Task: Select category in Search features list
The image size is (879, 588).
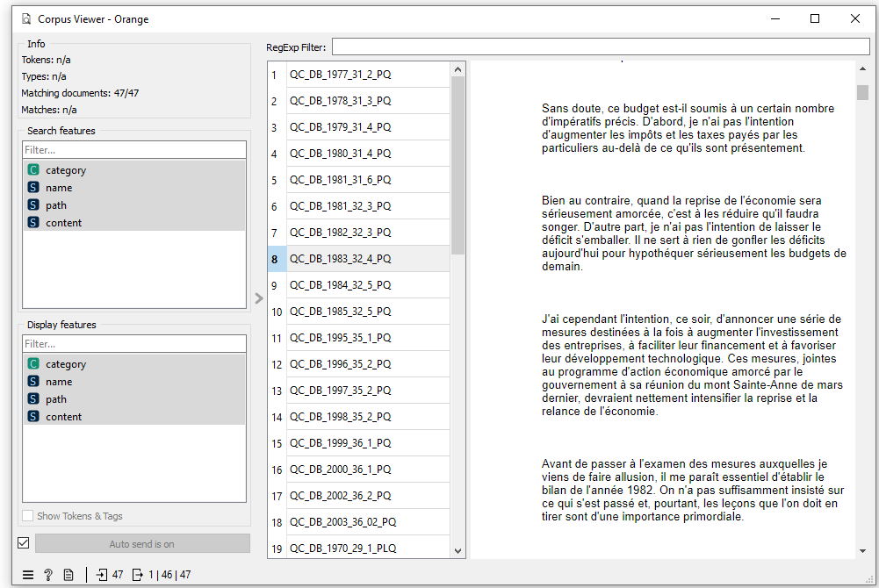Action: click(66, 170)
